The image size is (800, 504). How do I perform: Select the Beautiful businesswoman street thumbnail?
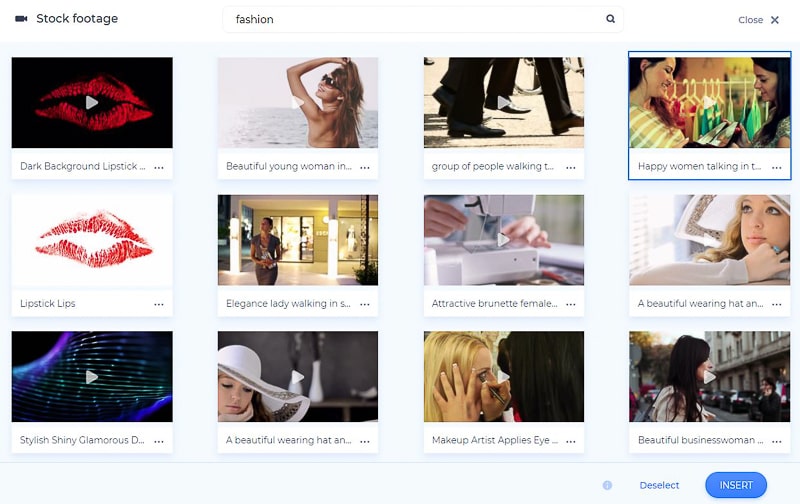pos(709,377)
